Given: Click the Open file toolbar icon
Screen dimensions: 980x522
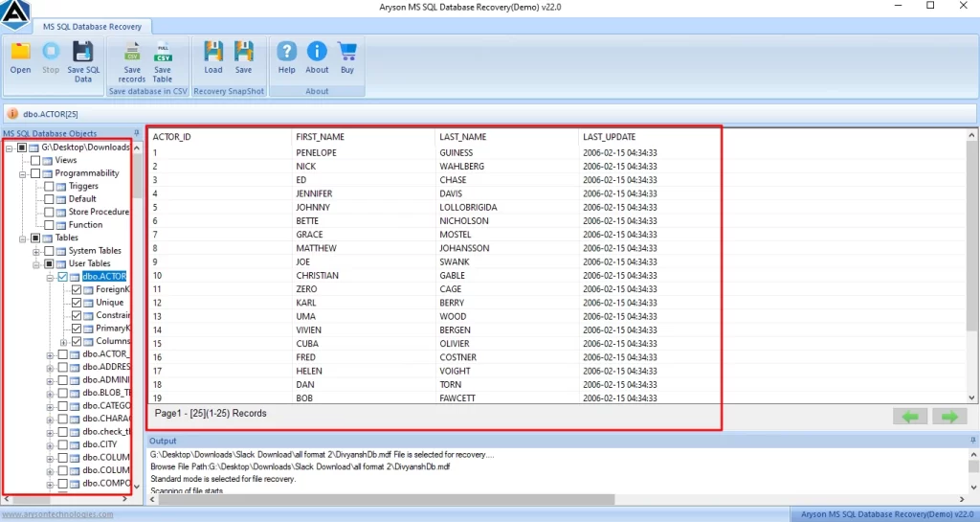Looking at the screenshot, I should click(x=21, y=52).
